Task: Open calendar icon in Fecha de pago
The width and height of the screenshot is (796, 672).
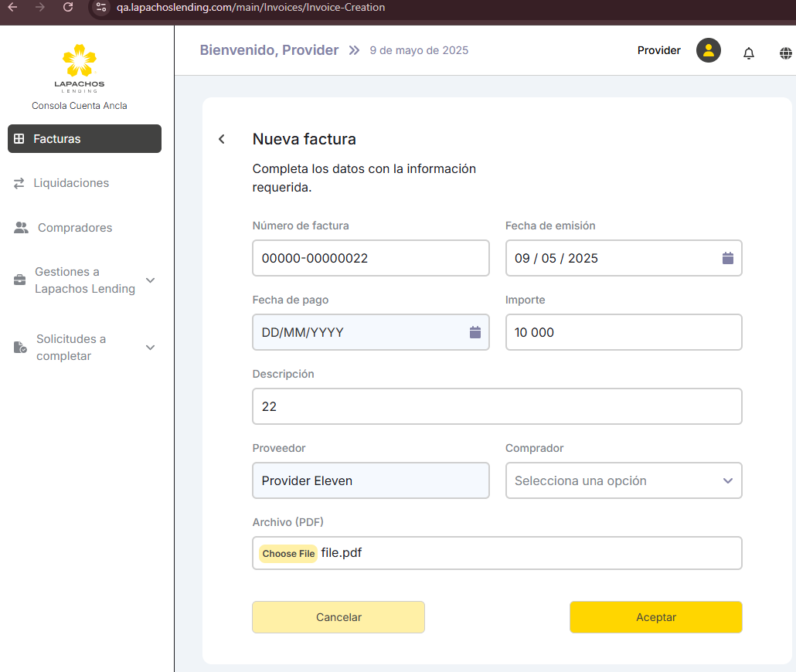Action: (475, 332)
